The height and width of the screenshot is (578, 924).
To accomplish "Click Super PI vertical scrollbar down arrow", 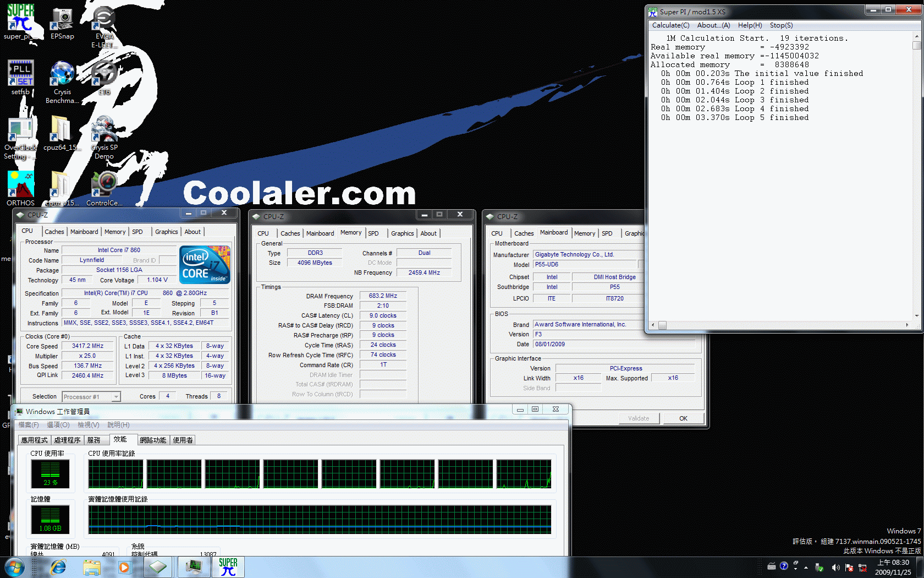I will pyautogui.click(x=916, y=316).
